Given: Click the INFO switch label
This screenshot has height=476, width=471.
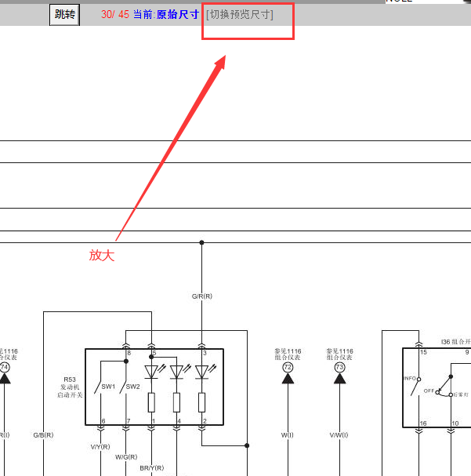Looking at the screenshot, I should tap(409, 378).
